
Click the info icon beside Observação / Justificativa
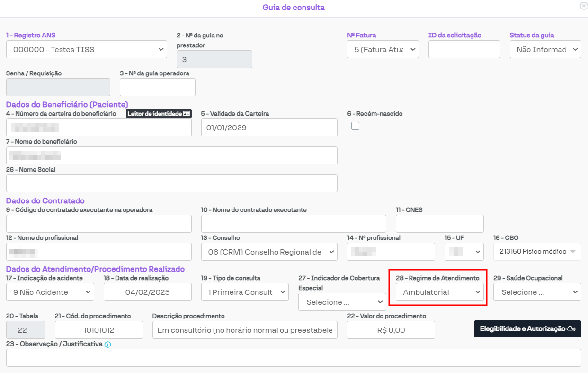(107, 345)
